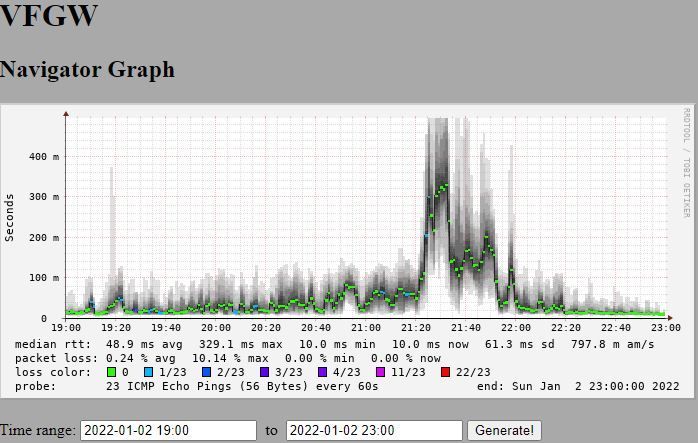Click the magenta 11/23 loss swatch
The height and width of the screenshot is (443, 698).
(380, 372)
